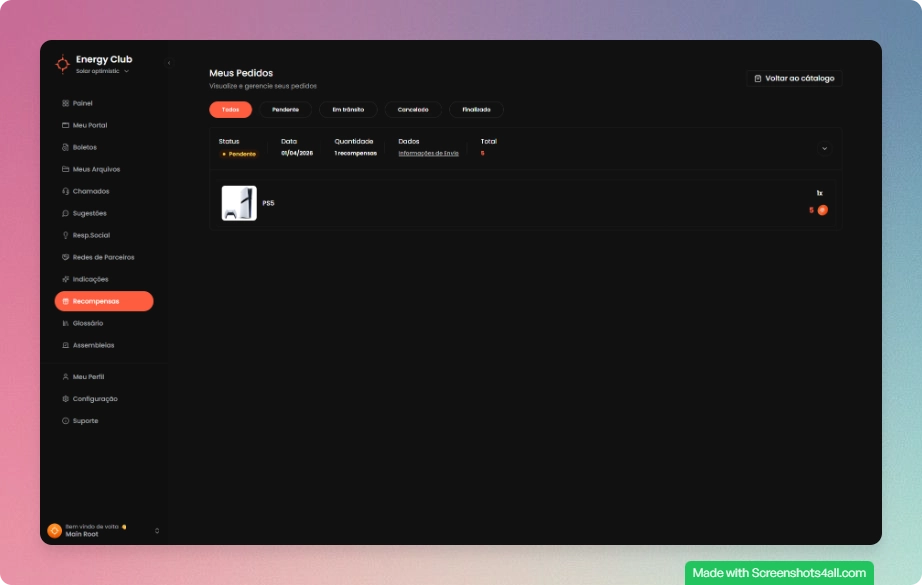Collapse the order details chevron
The width and height of the screenshot is (922, 585).
coord(824,148)
